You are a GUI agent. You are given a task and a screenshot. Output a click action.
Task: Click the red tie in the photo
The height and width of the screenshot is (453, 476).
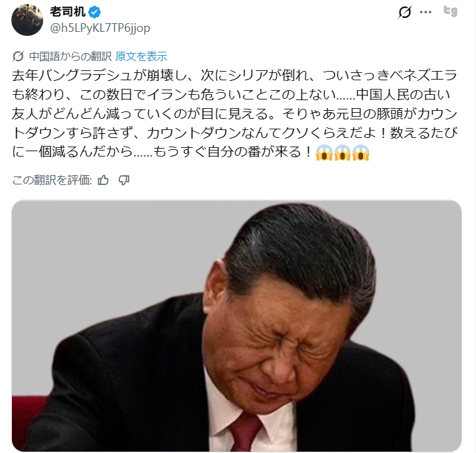[246, 430]
